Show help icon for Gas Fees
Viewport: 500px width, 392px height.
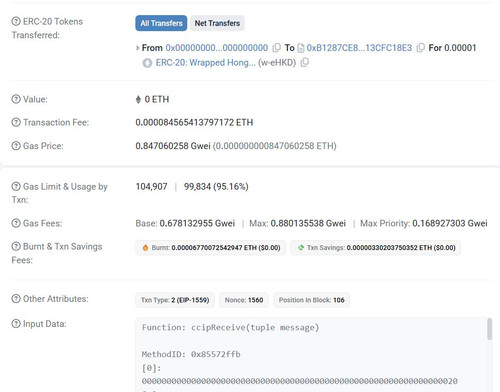click(x=16, y=223)
